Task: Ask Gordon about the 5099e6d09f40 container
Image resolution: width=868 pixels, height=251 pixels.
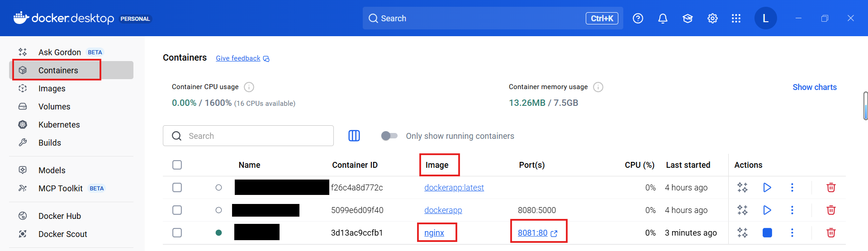Action: click(x=742, y=210)
